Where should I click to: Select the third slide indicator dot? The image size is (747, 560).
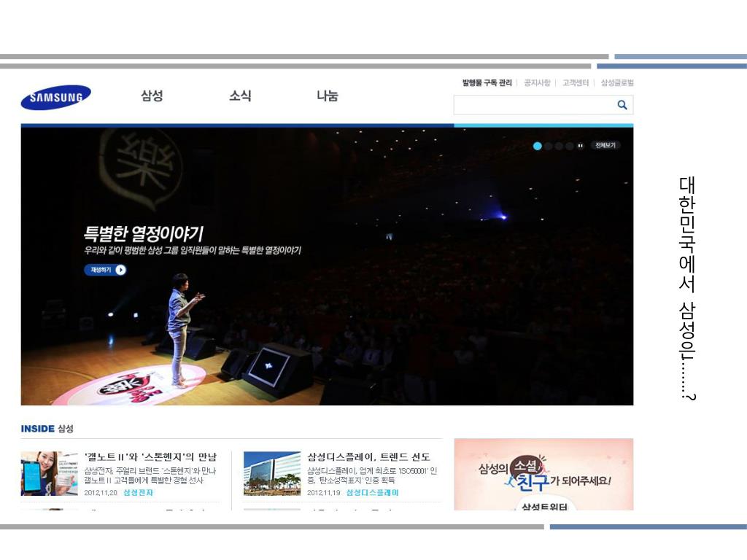tap(559, 146)
